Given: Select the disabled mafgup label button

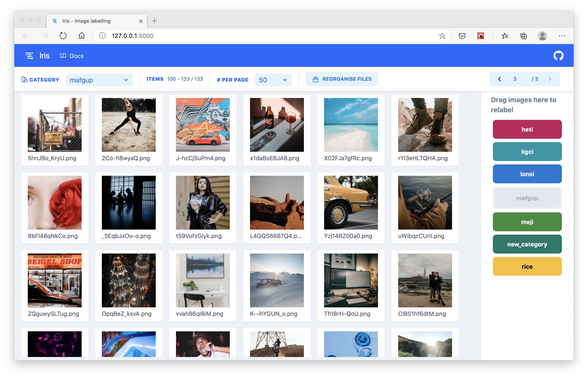Looking at the screenshot, I should 527,198.
